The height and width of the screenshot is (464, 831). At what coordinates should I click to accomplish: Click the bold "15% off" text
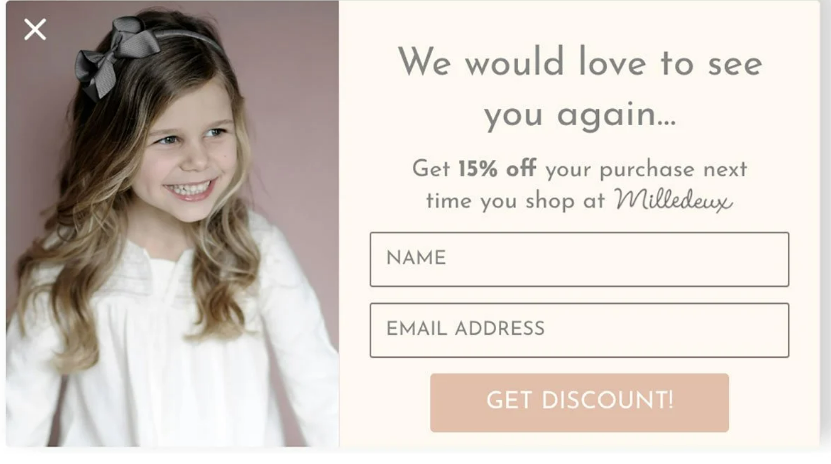497,169
